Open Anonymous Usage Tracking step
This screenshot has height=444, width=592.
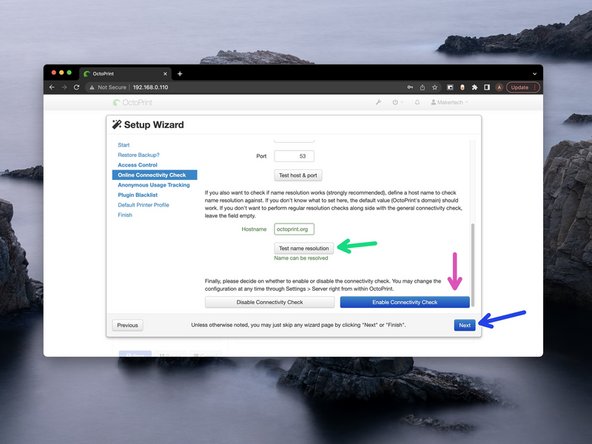tap(154, 185)
